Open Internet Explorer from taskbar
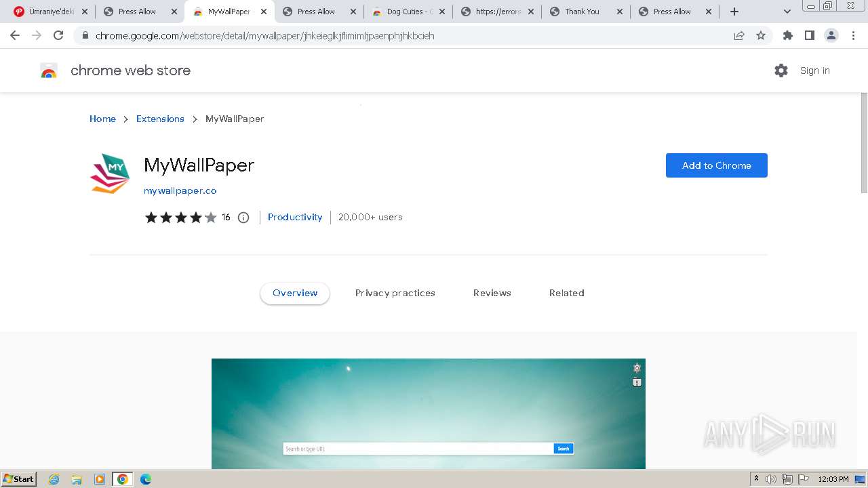Viewport: 868px width, 488px height. pyautogui.click(x=54, y=479)
